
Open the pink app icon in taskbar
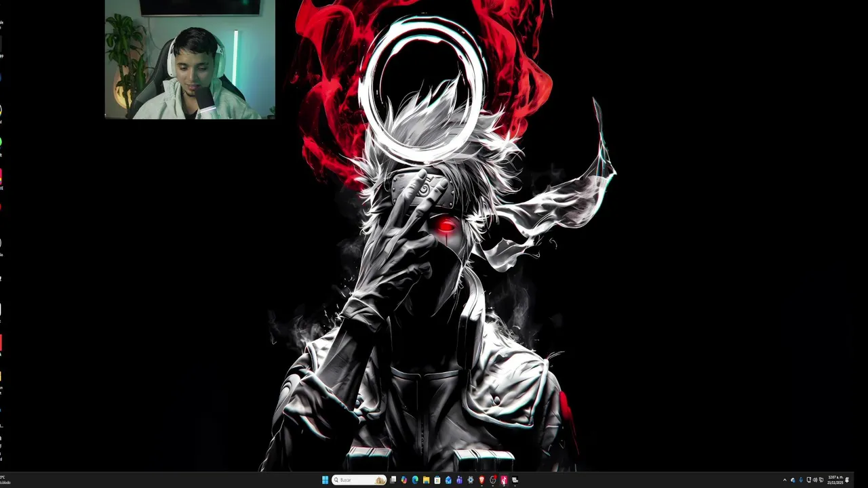coord(504,480)
